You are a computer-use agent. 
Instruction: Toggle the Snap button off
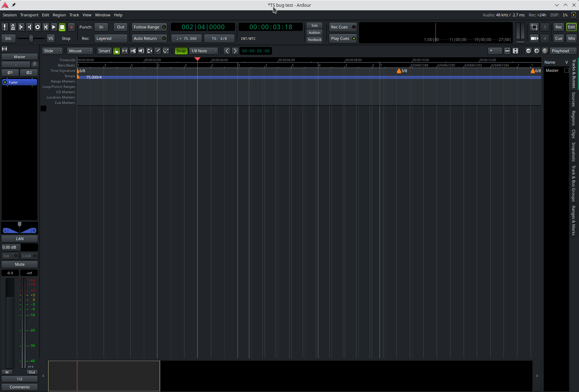tap(181, 51)
